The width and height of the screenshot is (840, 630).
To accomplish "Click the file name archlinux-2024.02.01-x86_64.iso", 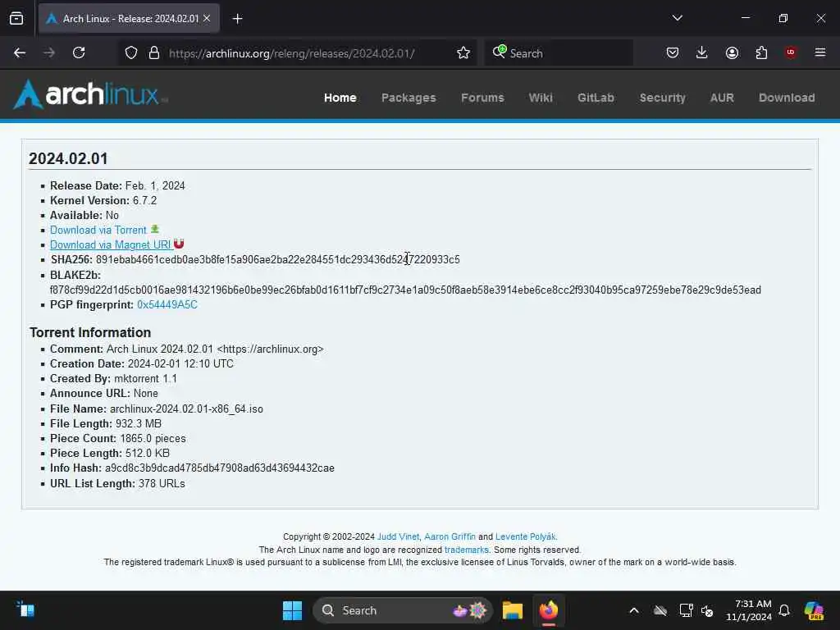I will (186, 409).
